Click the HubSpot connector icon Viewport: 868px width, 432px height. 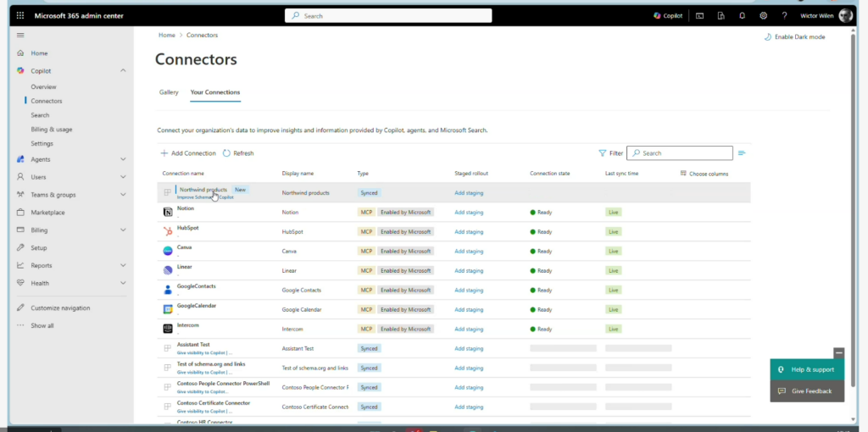(167, 231)
